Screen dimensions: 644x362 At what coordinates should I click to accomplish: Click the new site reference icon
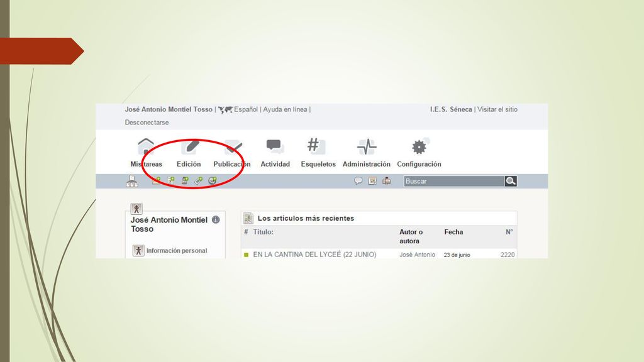click(213, 180)
